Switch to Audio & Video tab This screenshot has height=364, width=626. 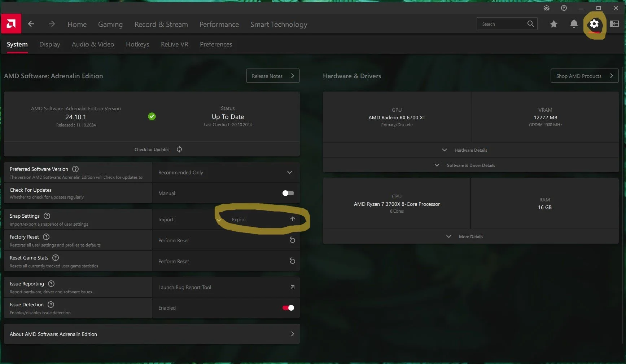tap(93, 44)
